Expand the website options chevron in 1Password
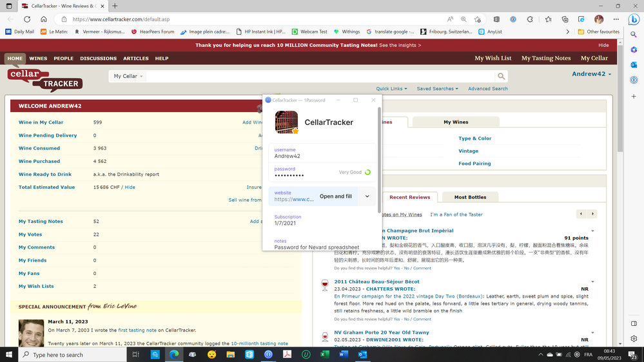Image resolution: width=644 pixels, height=362 pixels. tap(367, 196)
